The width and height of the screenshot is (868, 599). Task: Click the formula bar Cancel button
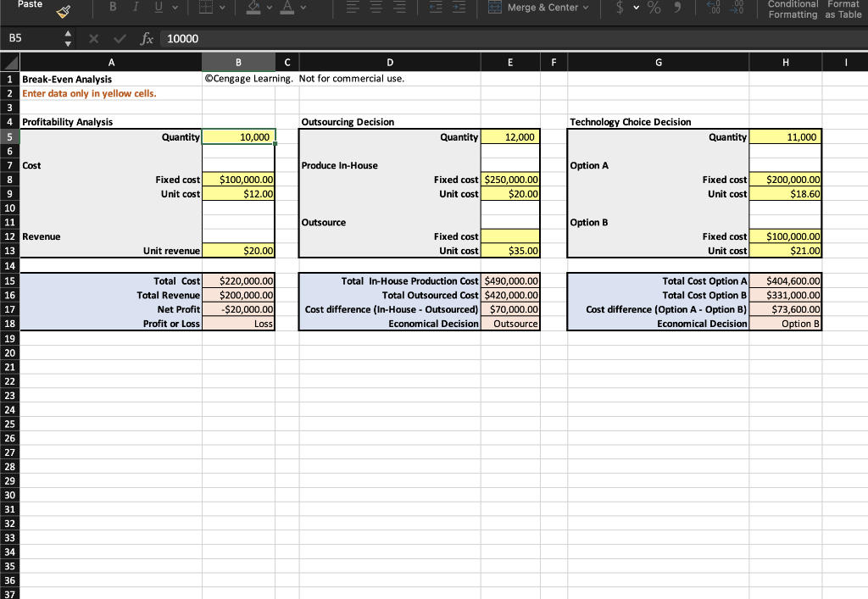click(93, 38)
